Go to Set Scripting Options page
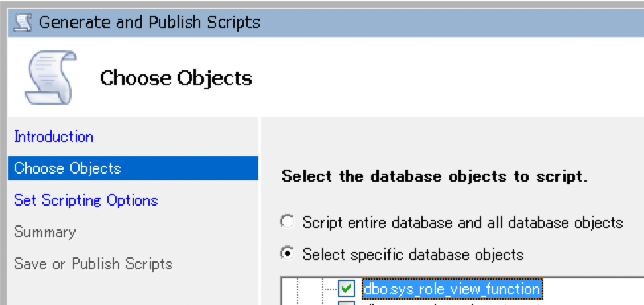 point(86,200)
